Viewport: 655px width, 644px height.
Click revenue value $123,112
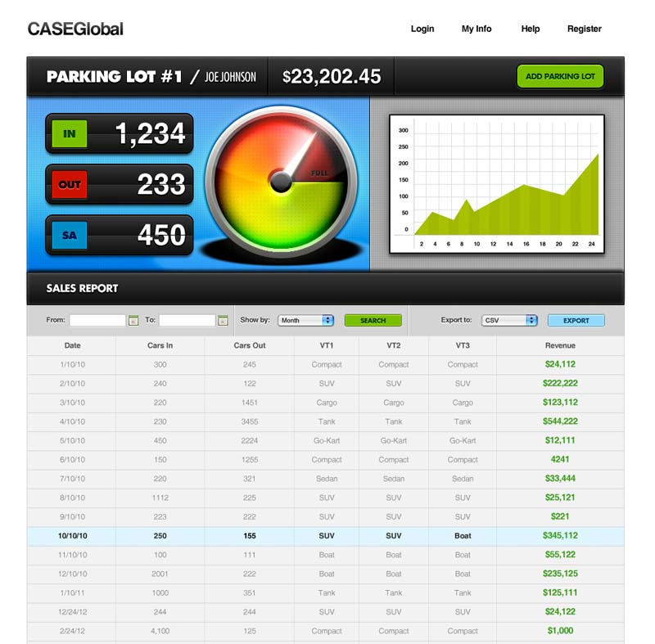coord(560,403)
